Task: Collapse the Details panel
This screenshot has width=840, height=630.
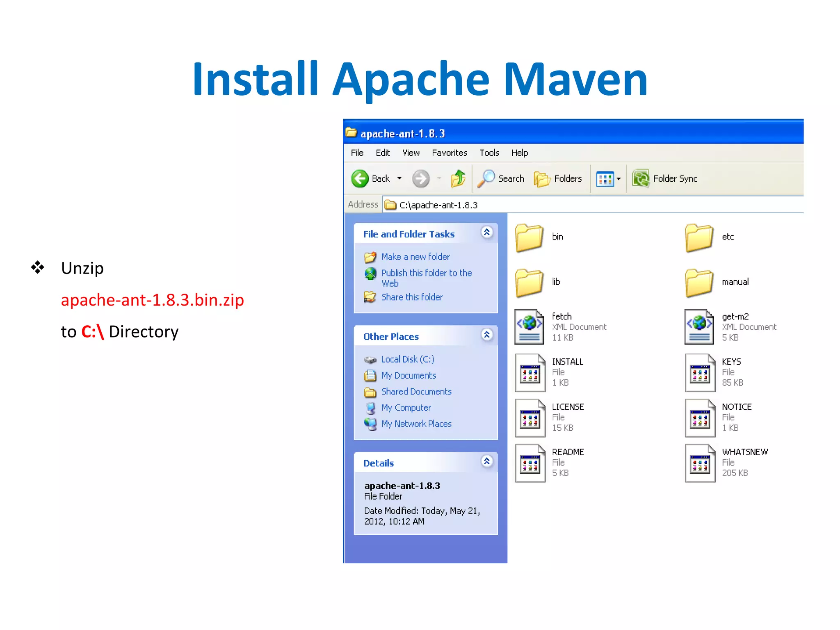Action: coord(486,462)
